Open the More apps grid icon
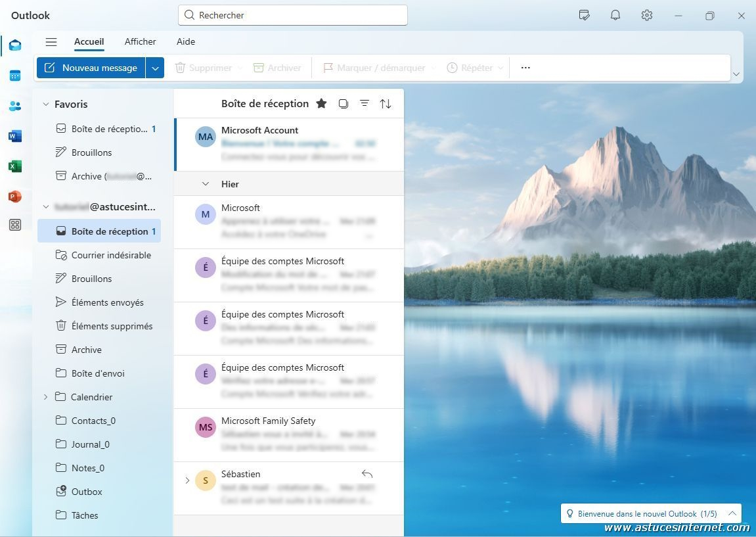 (x=15, y=225)
